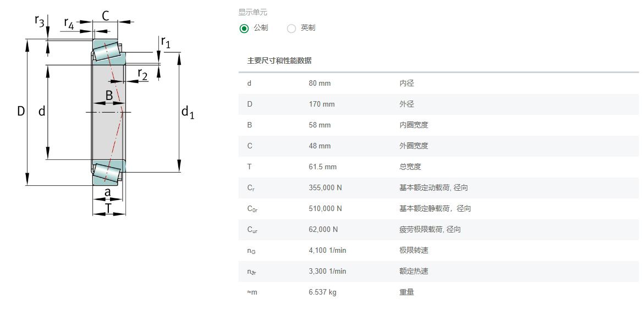
Task: Select the 内圈宽度 row label
Action: click(x=414, y=125)
